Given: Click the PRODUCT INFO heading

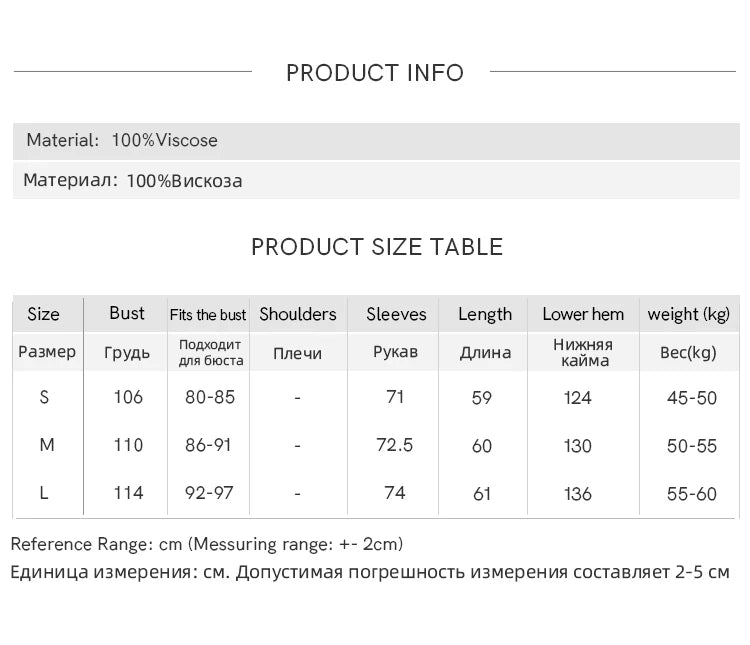Looking at the screenshot, I should (375, 73).
